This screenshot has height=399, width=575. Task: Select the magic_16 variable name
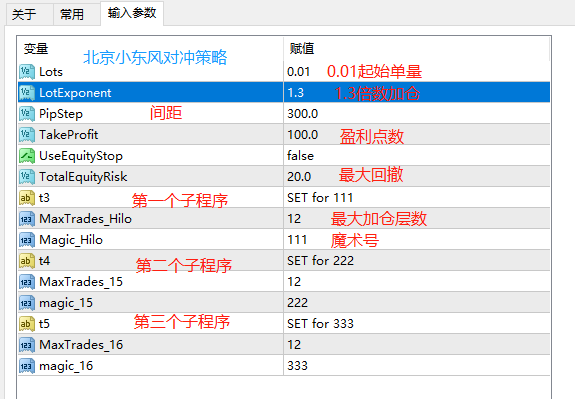tap(66, 366)
